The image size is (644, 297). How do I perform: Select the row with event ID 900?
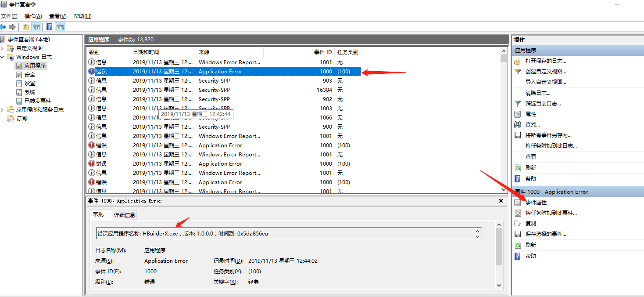[224, 127]
